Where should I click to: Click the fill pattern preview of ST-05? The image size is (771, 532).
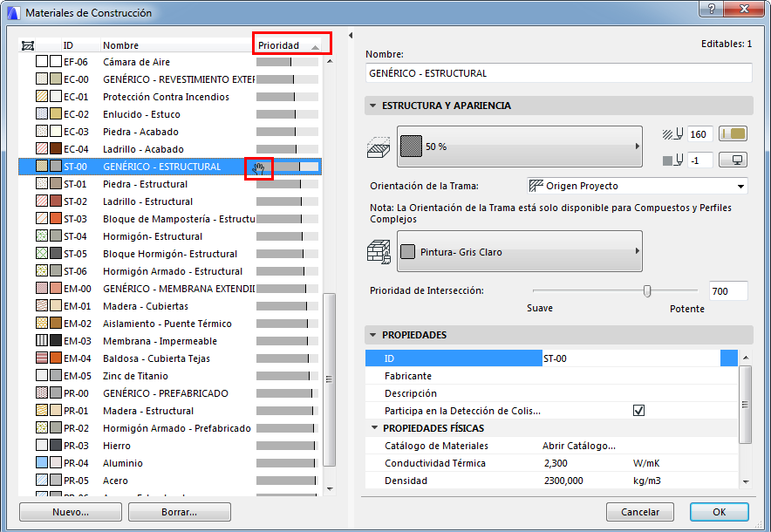click(x=42, y=254)
